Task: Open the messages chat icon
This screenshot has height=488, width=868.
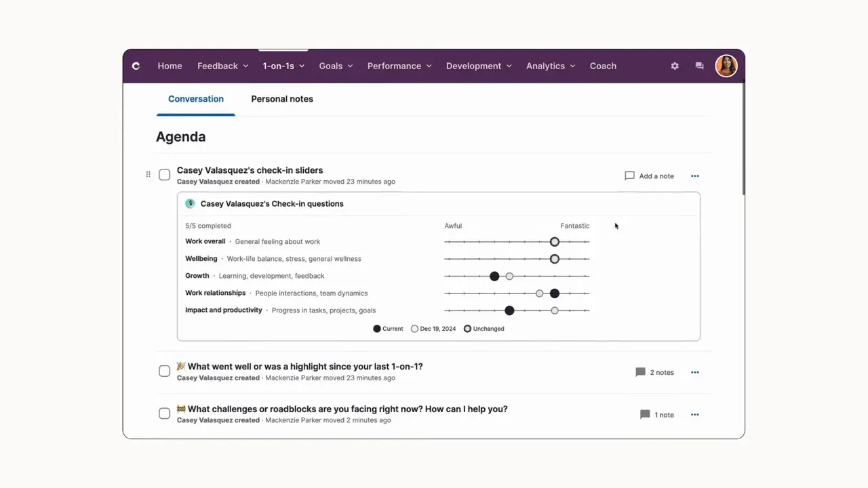Action: point(699,66)
